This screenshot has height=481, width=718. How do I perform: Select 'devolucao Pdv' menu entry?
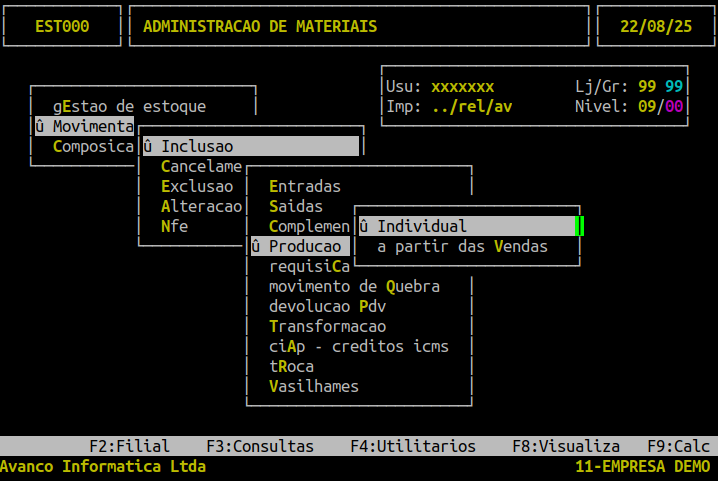327,306
